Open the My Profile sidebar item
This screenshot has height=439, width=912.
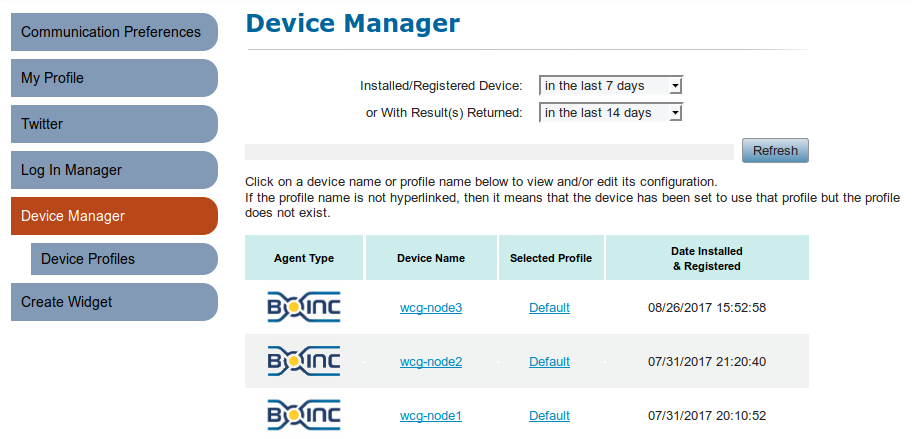(114, 77)
